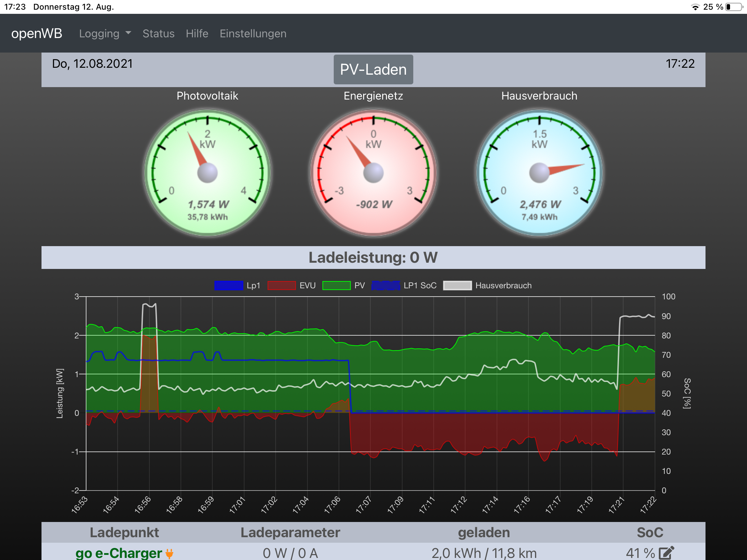Click the go e-Charger link
The width and height of the screenshot is (747, 560).
pos(119,553)
